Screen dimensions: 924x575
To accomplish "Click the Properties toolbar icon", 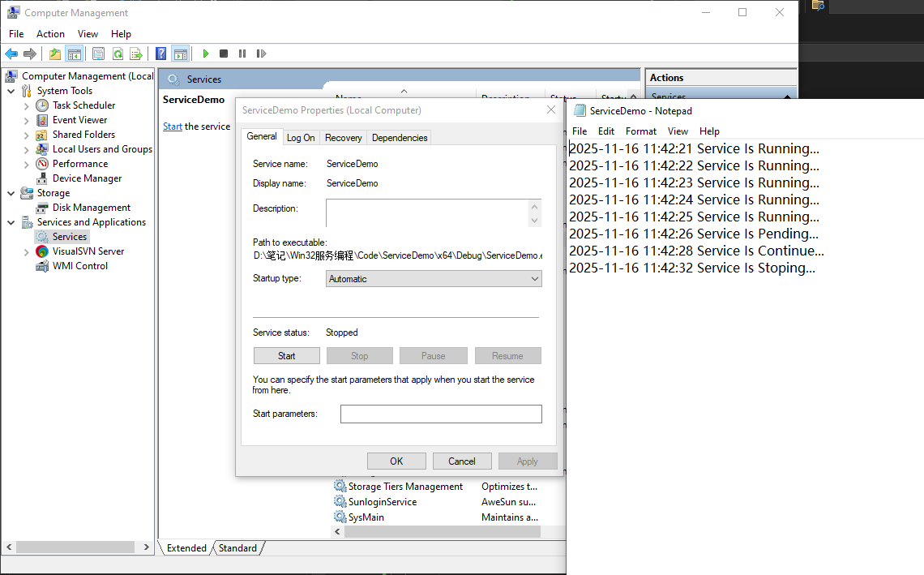I will point(98,54).
